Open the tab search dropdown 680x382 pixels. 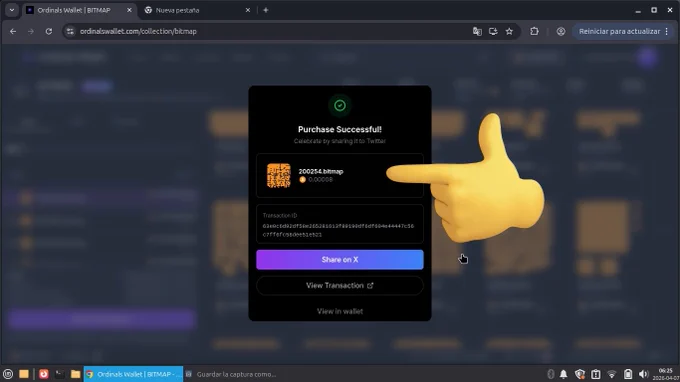click(12, 10)
